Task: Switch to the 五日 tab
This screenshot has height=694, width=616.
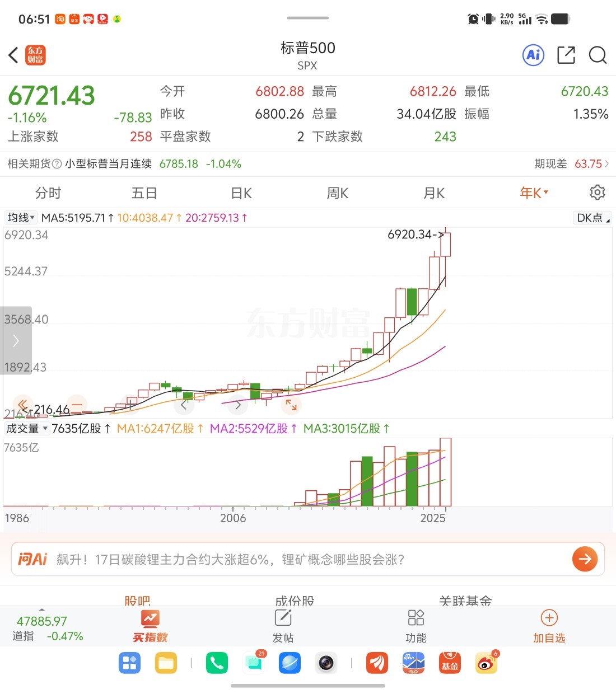Action: coord(144,193)
